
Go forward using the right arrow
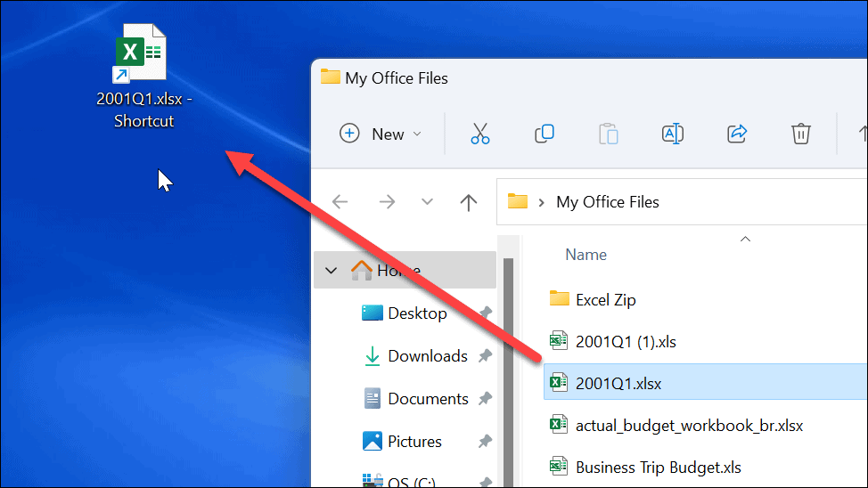coord(387,202)
